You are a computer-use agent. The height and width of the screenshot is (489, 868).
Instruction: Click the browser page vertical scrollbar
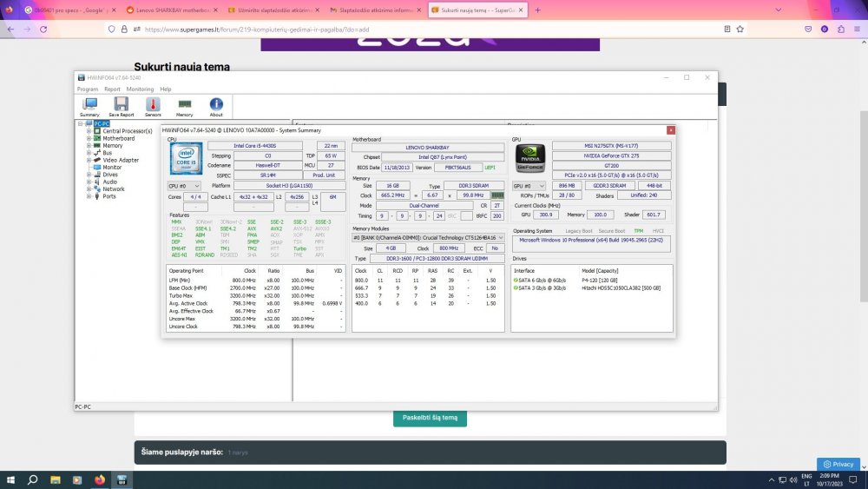click(x=864, y=206)
